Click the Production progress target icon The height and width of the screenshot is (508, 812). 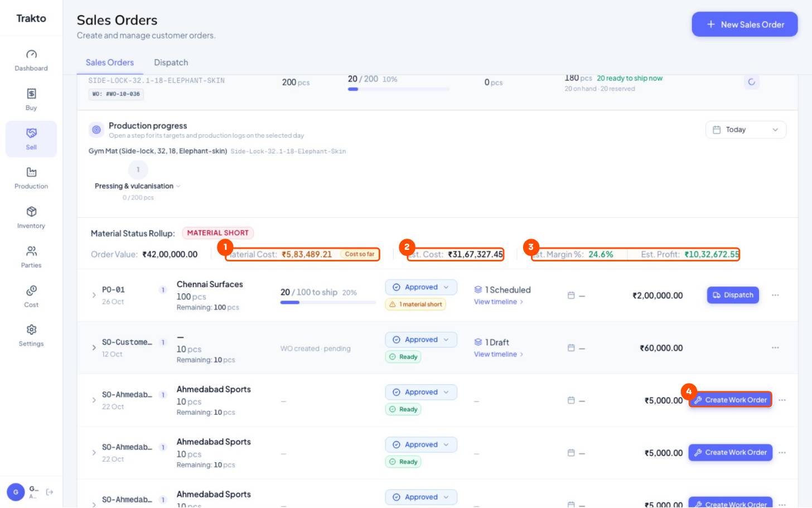click(96, 129)
